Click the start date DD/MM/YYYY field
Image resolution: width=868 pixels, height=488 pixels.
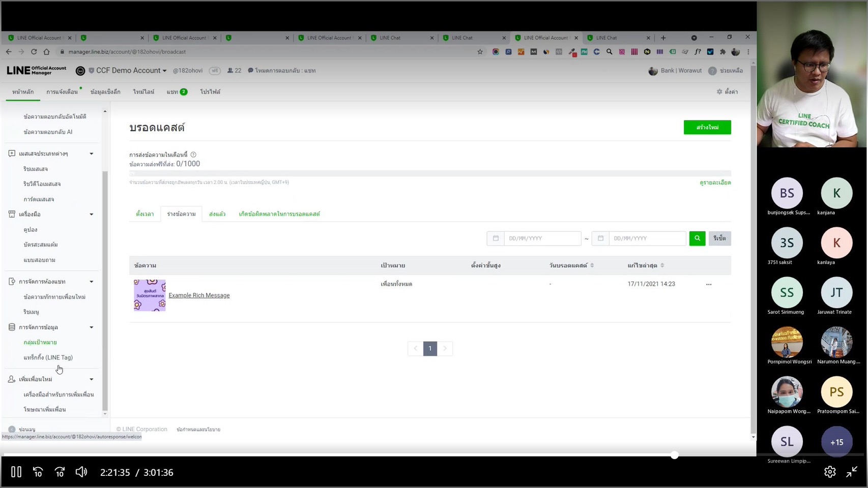(542, 238)
